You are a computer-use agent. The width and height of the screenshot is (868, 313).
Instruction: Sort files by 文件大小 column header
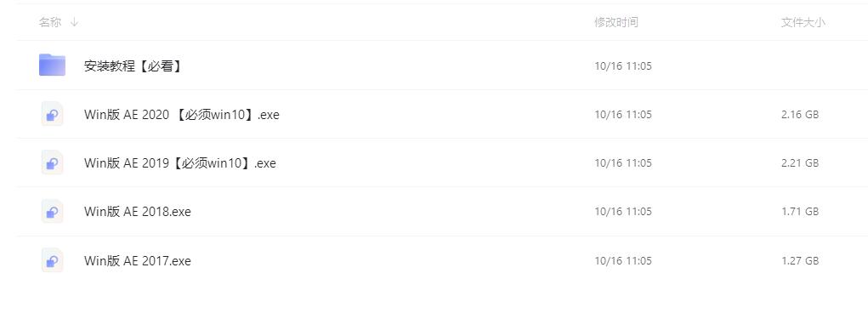(x=803, y=22)
